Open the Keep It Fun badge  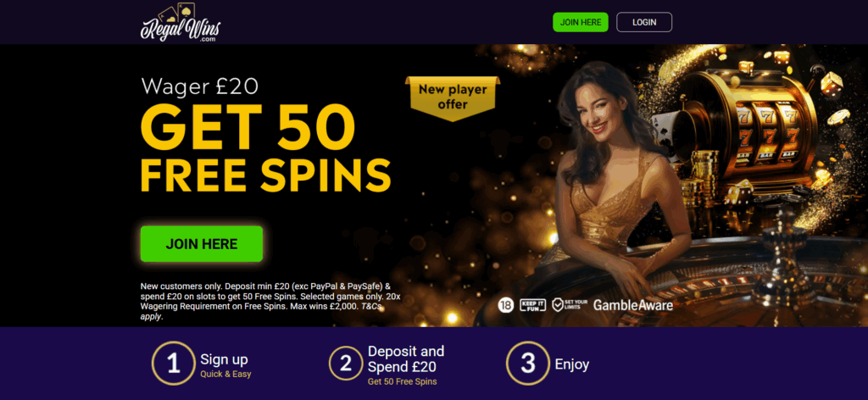(x=533, y=305)
